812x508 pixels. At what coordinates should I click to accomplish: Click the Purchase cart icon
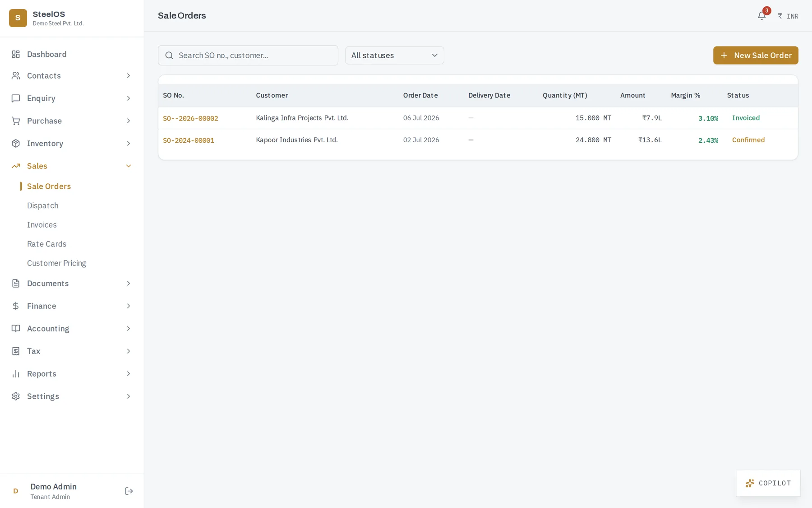(16, 121)
